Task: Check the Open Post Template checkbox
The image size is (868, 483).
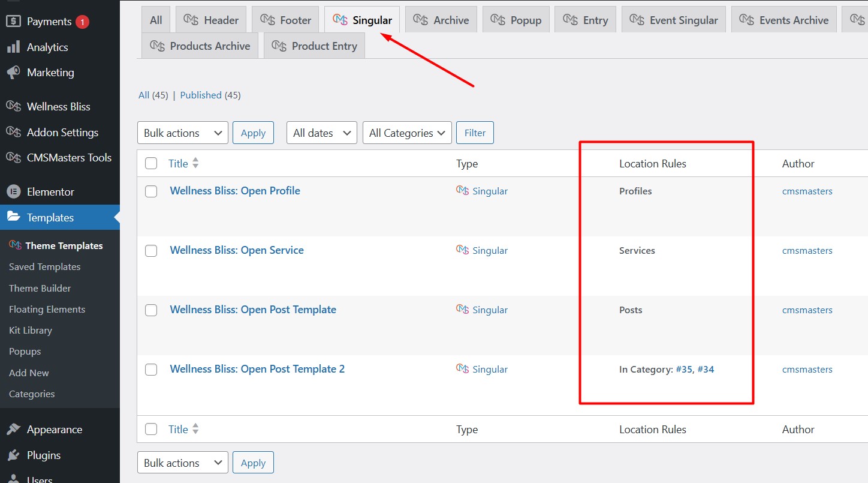Action: coord(151,310)
